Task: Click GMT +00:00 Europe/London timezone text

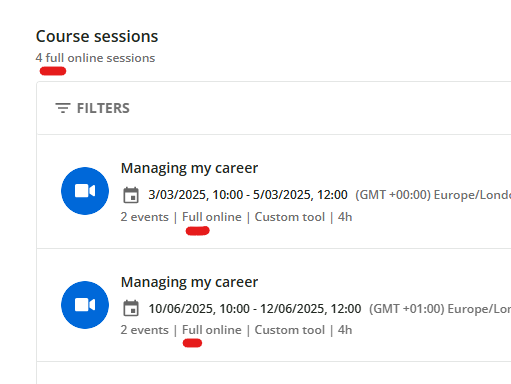Action: pyautogui.click(x=433, y=195)
